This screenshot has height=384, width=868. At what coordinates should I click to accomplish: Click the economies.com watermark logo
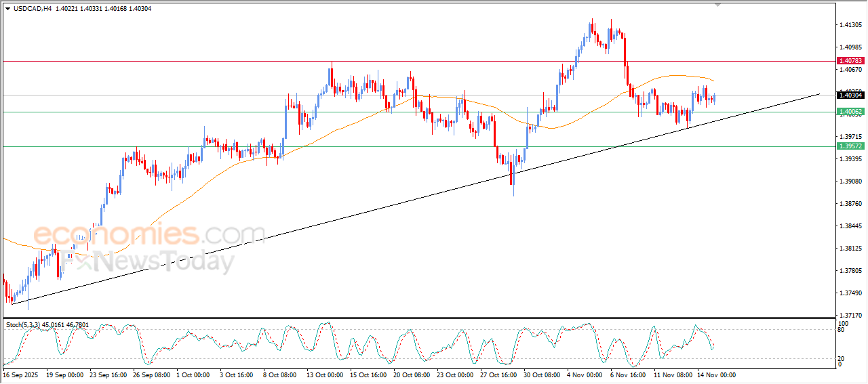149,235
